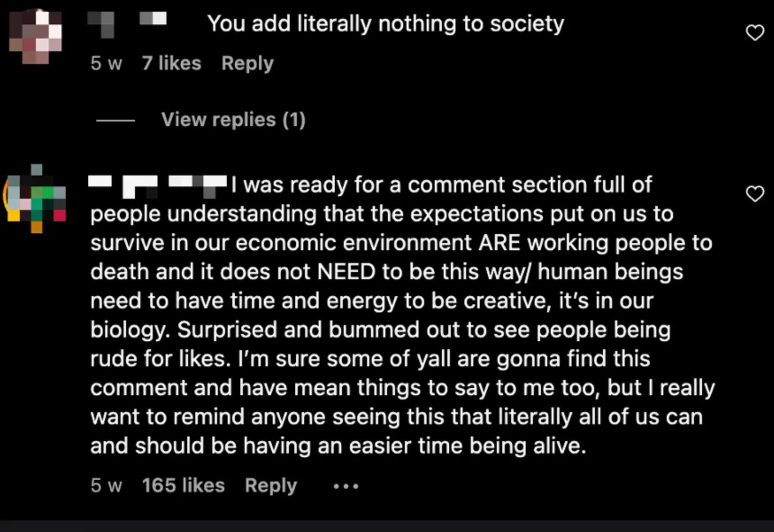Open the three-dot options for the long comment
The height and width of the screenshot is (532, 774).
(346, 486)
